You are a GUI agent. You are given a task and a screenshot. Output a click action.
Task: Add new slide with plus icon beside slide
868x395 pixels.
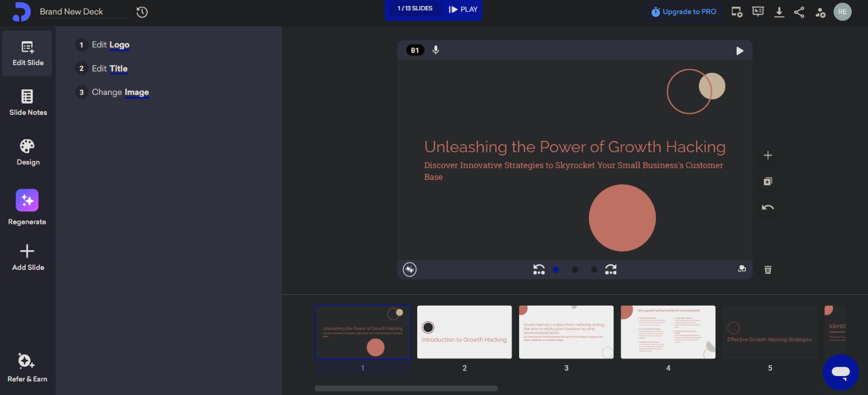click(x=768, y=156)
